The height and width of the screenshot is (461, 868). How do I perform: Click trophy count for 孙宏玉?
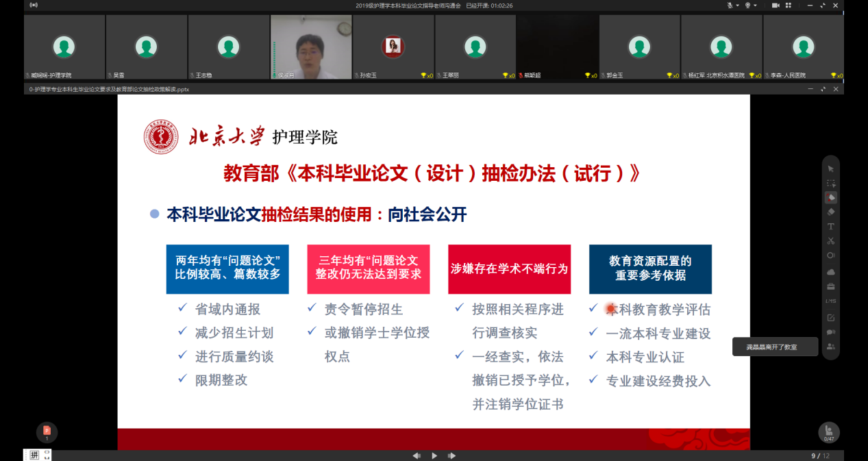(x=426, y=75)
